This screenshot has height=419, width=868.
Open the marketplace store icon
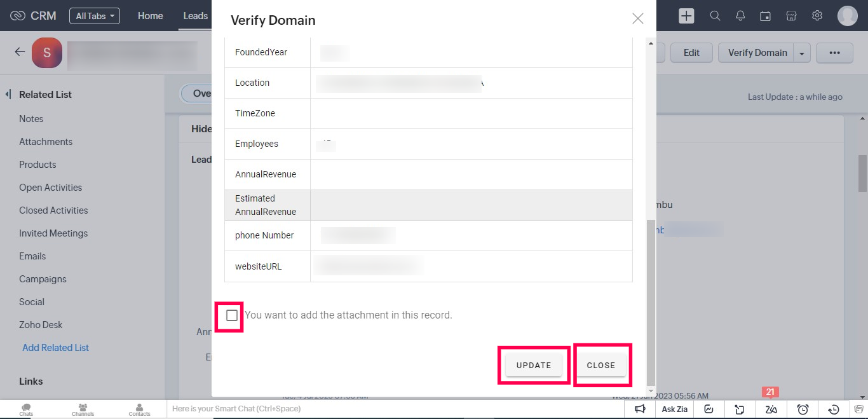[x=791, y=16]
